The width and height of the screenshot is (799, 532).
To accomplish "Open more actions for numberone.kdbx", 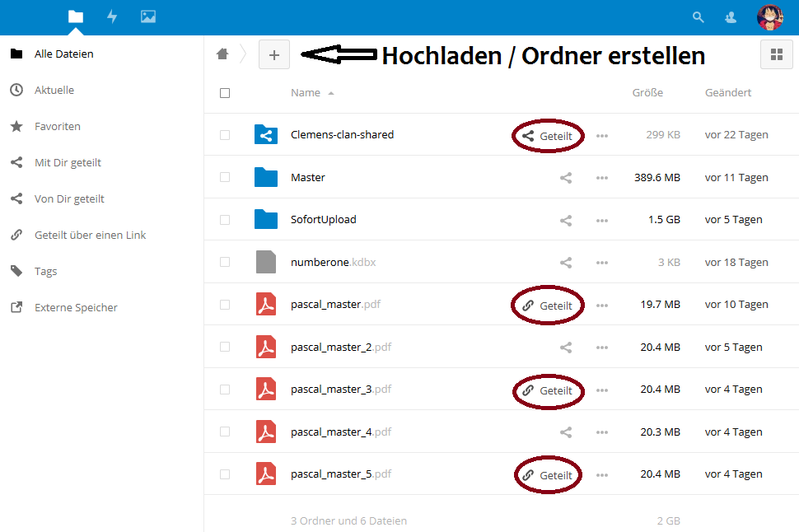I will pyautogui.click(x=602, y=263).
